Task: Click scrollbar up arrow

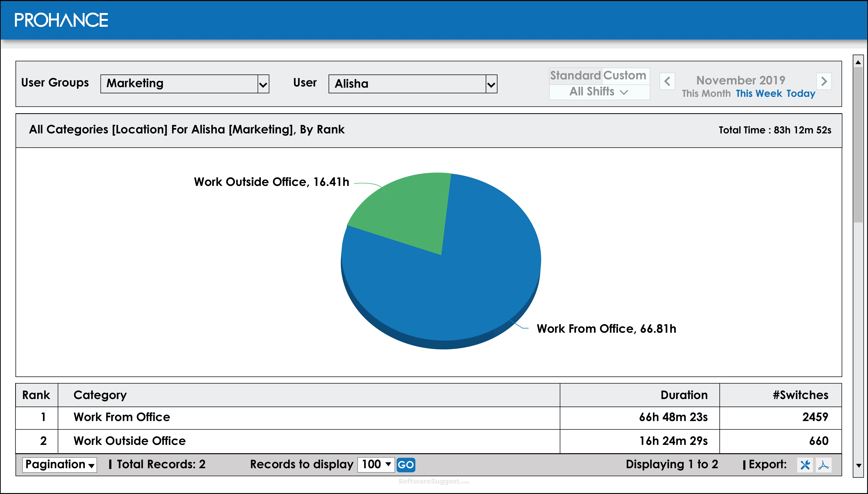Action: (858, 62)
